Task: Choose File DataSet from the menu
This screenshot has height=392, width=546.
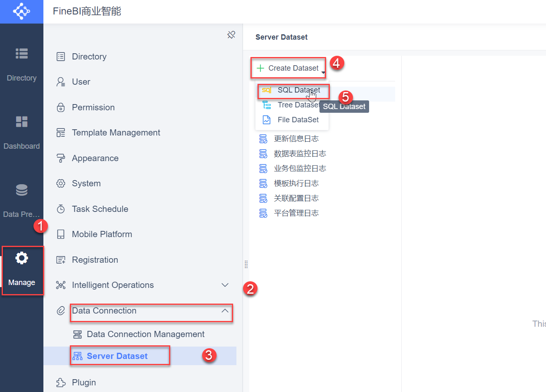Action: (x=292, y=120)
